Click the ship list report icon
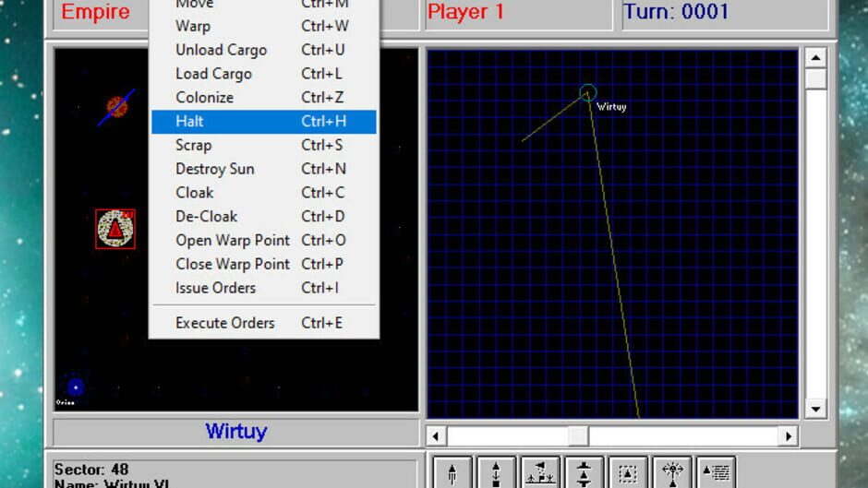Viewport: 868px width, 488px height. point(716,472)
